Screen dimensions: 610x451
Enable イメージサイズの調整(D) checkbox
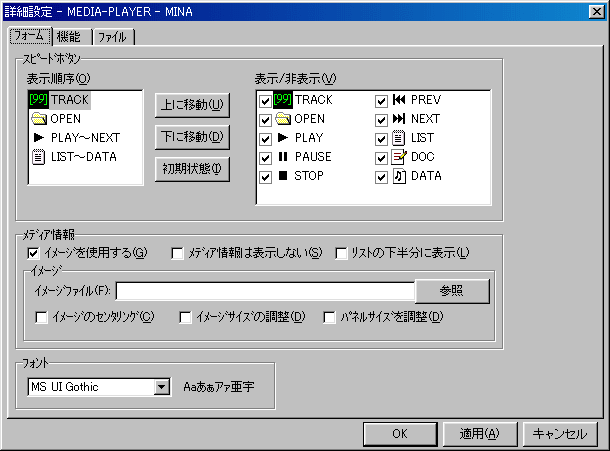tap(185, 318)
